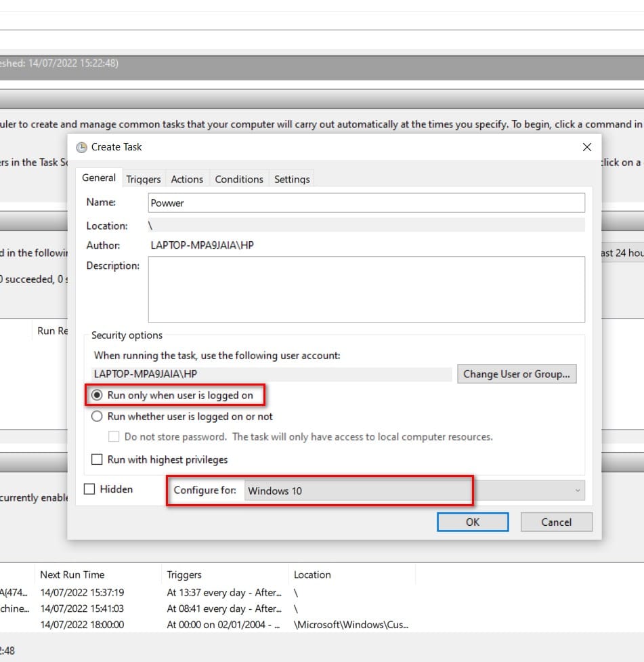Open the Triggers tab
644x662 pixels.
pos(144,179)
